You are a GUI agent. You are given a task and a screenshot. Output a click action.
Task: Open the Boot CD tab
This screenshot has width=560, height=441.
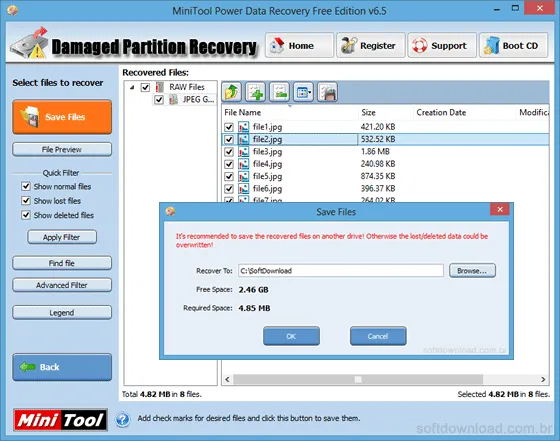pos(513,45)
